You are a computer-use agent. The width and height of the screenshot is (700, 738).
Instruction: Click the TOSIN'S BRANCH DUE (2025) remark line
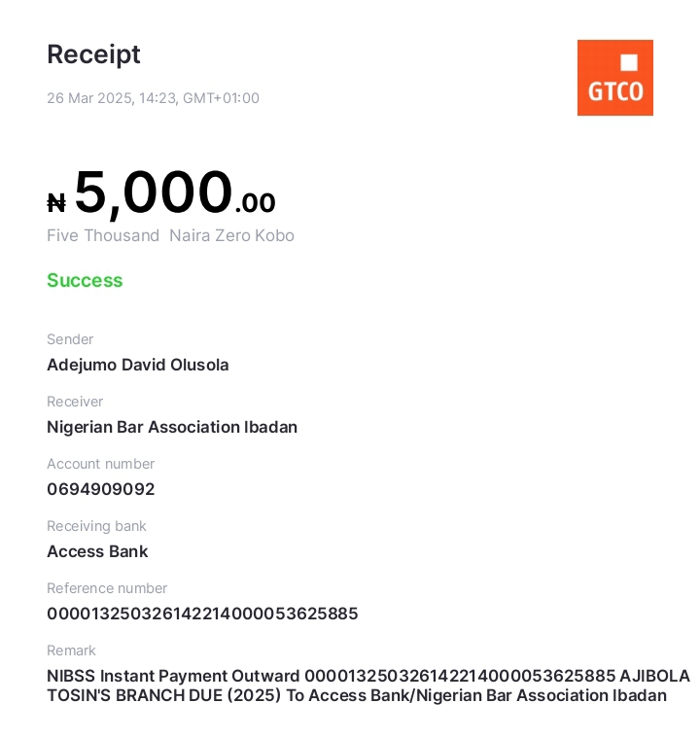[x=357, y=695]
